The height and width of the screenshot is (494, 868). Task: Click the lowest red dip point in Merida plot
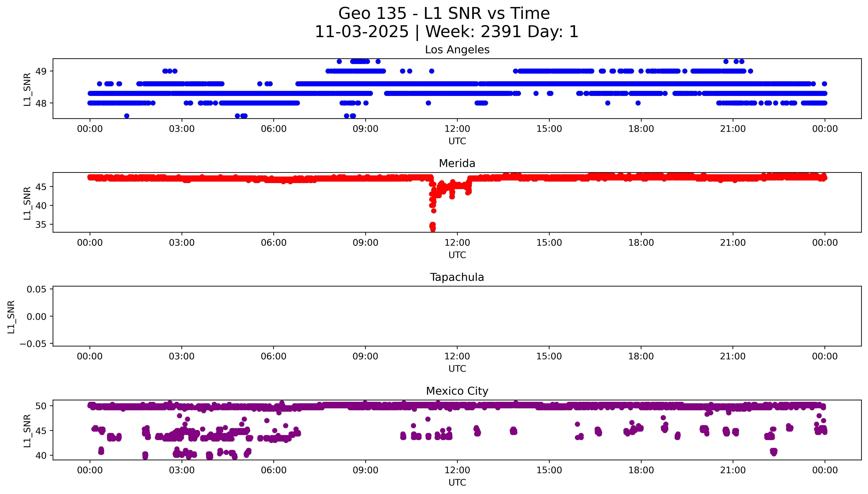click(433, 229)
